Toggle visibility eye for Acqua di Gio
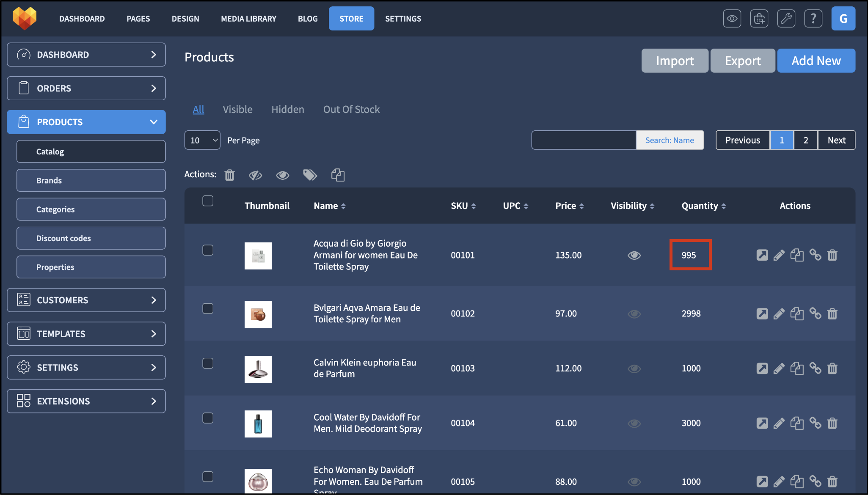Image resolution: width=868 pixels, height=495 pixels. (x=634, y=255)
